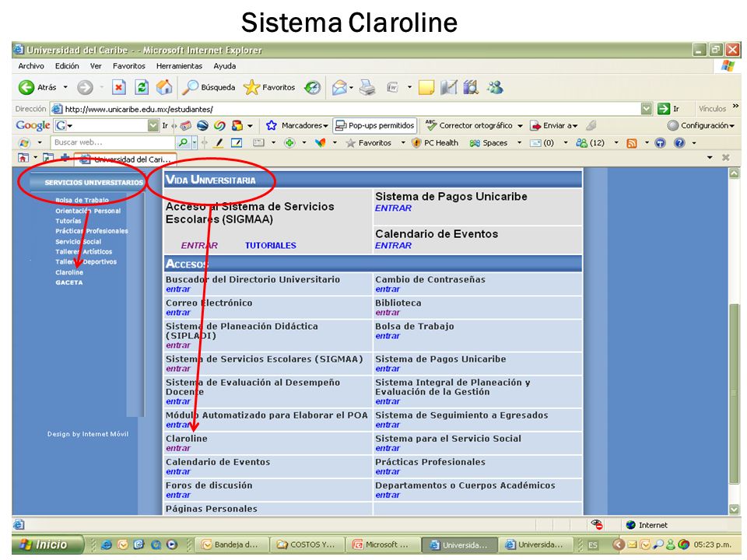Expand the Google search box dropdown
The height and width of the screenshot is (560, 747).
pyautogui.click(x=153, y=125)
